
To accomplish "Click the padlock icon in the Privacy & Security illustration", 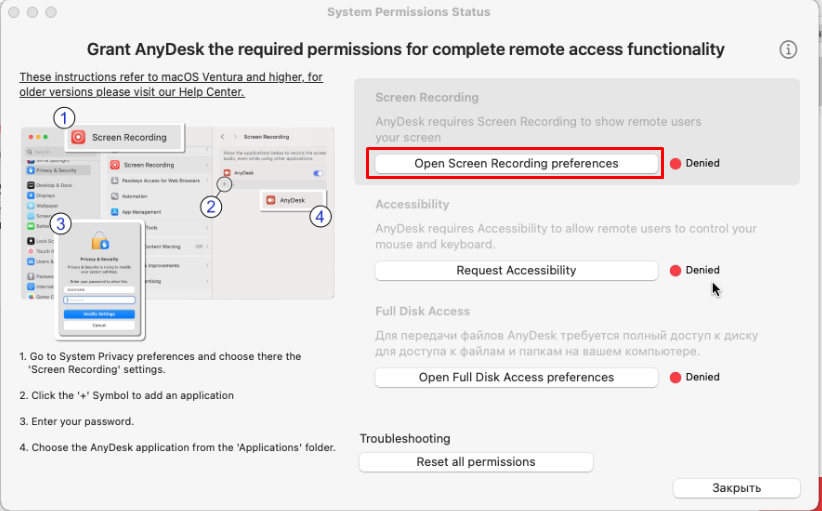I will pyautogui.click(x=99, y=241).
